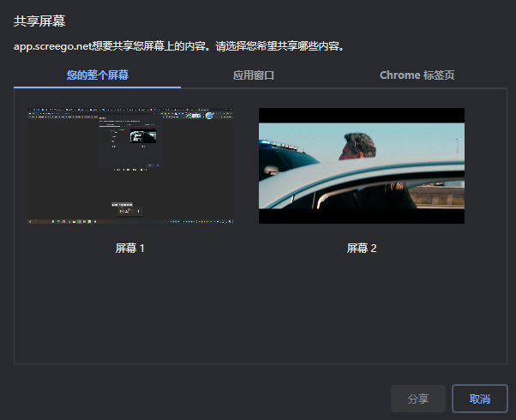
Task: Cancel sharing with the 取消 button
Action: coord(480,399)
